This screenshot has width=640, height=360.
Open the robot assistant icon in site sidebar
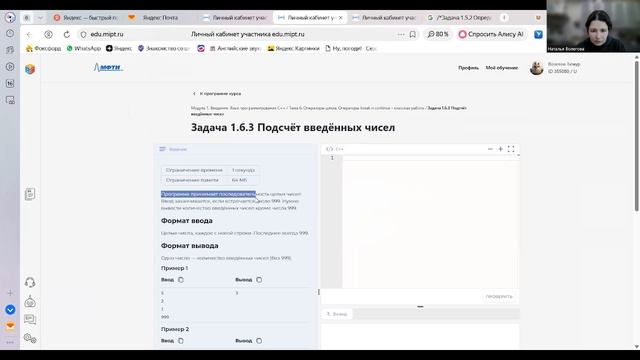[x=30, y=302]
